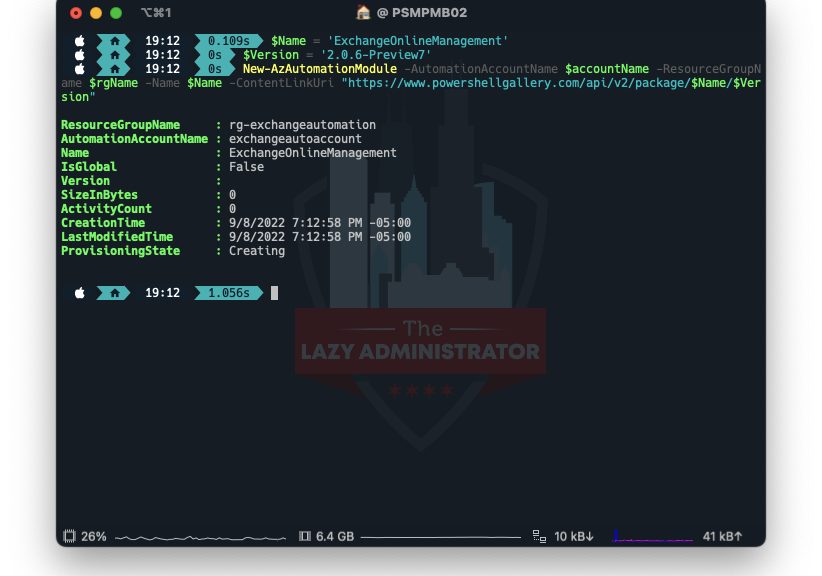Click the ⌥⌘1 shortcut label in title bar
The image size is (822, 576).
coord(156,13)
